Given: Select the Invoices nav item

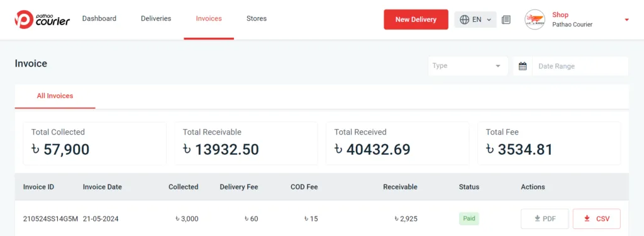Looking at the screenshot, I should pyautogui.click(x=209, y=18).
